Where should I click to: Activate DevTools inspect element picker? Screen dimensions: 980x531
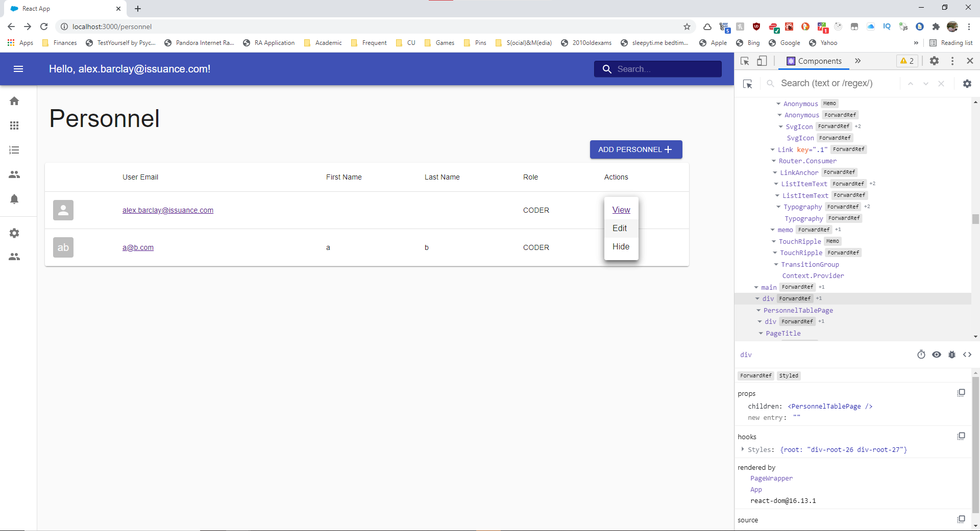pyautogui.click(x=745, y=61)
